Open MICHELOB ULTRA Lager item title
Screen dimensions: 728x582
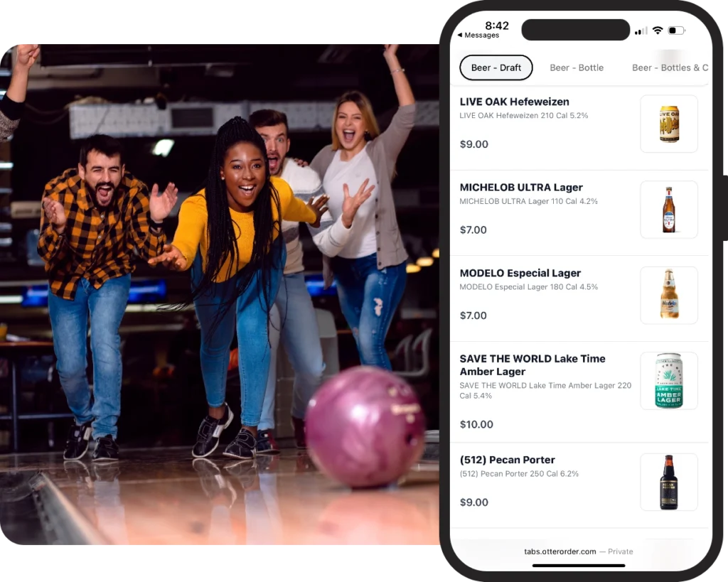pyautogui.click(x=521, y=188)
